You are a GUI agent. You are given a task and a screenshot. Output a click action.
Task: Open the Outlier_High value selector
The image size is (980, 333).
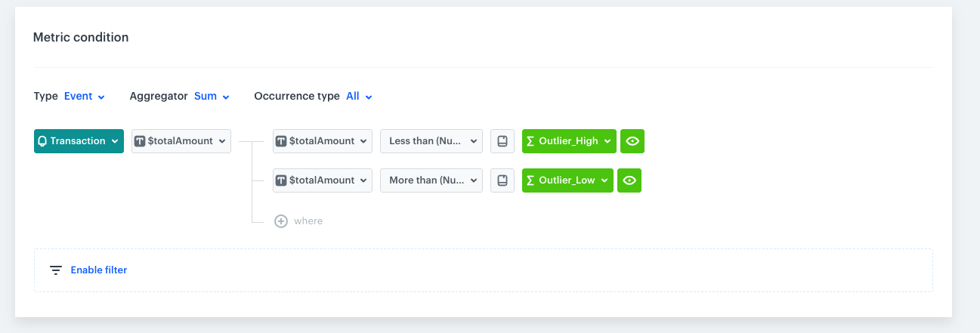coord(569,141)
